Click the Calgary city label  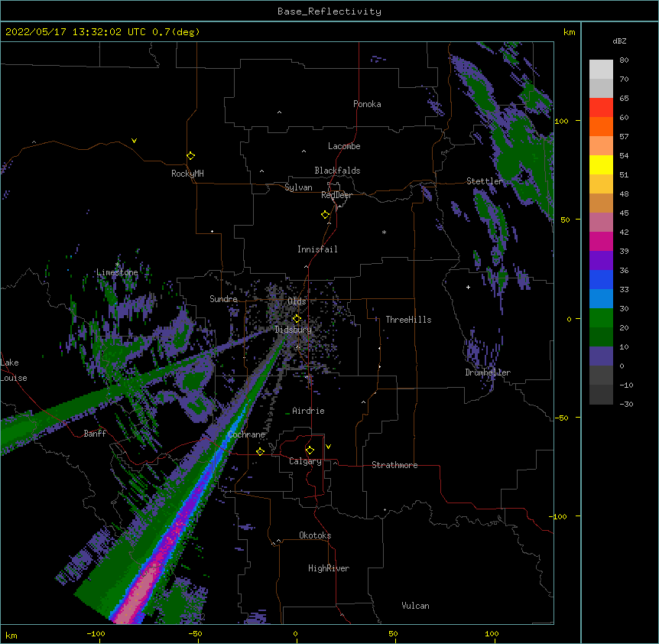tap(306, 461)
